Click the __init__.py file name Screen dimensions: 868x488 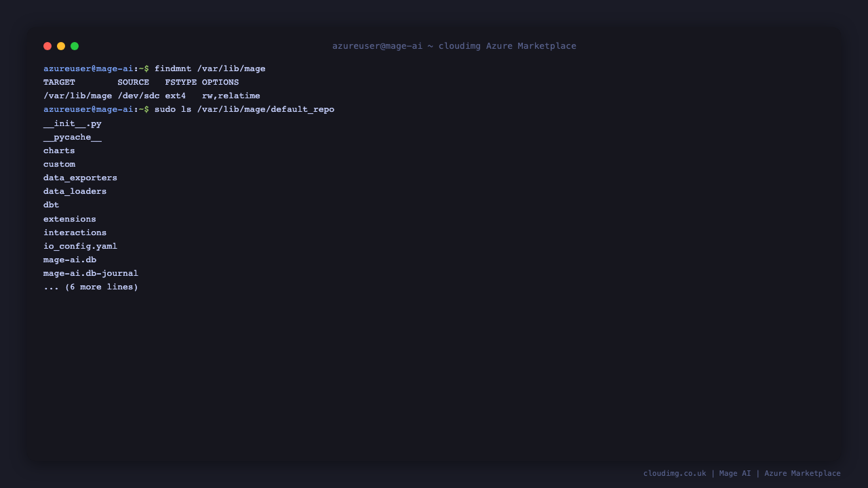pos(73,123)
